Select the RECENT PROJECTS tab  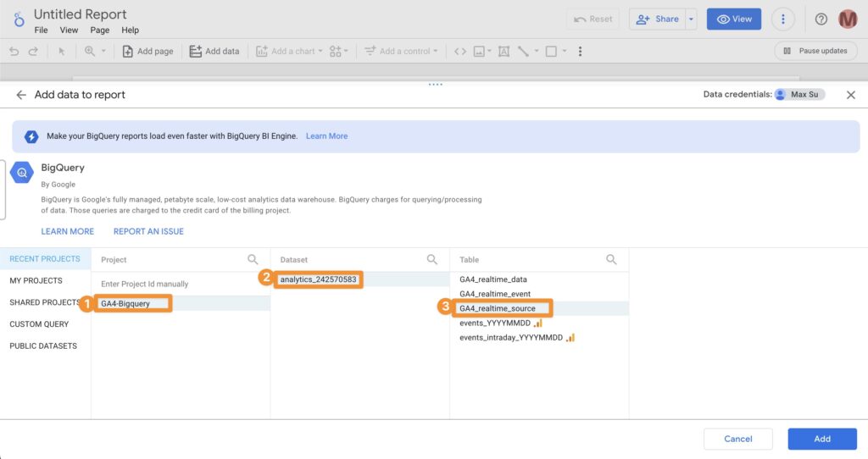(x=46, y=259)
